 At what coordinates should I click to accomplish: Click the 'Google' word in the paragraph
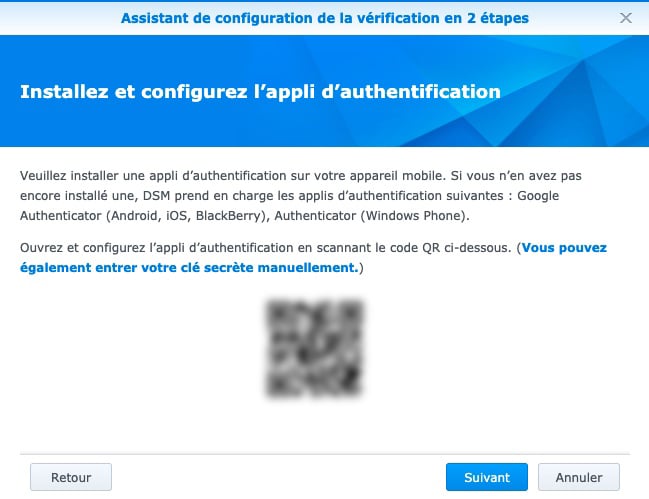538,196
